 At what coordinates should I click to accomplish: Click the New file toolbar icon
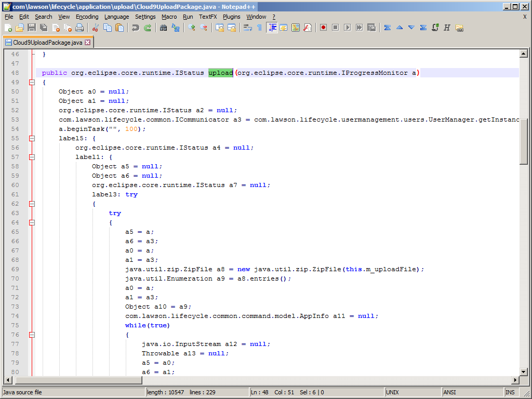[x=8, y=28]
